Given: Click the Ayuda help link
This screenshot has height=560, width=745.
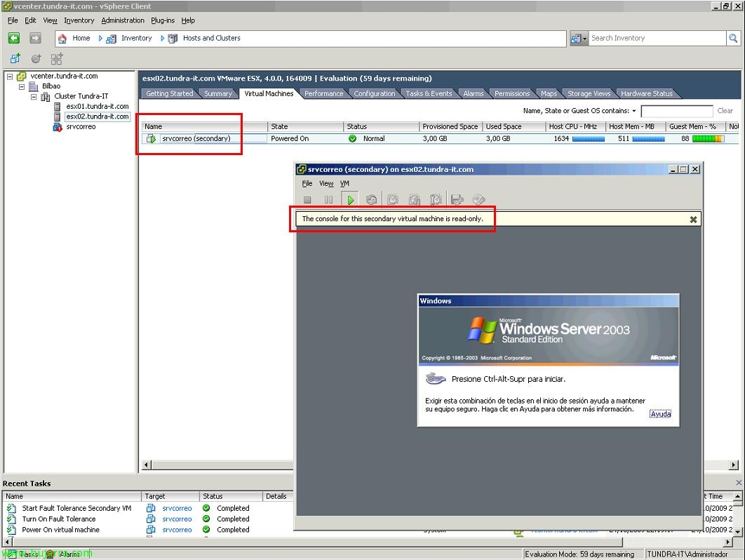Looking at the screenshot, I should pyautogui.click(x=660, y=414).
